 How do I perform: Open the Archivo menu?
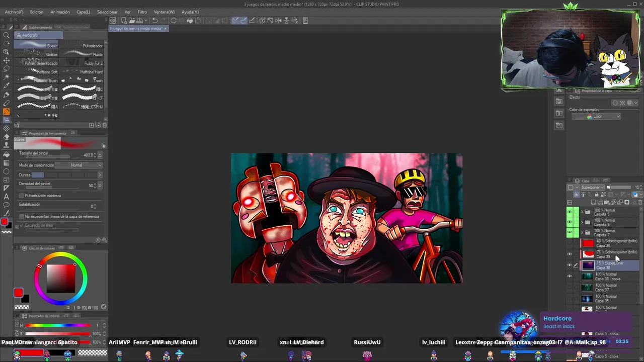(x=14, y=12)
